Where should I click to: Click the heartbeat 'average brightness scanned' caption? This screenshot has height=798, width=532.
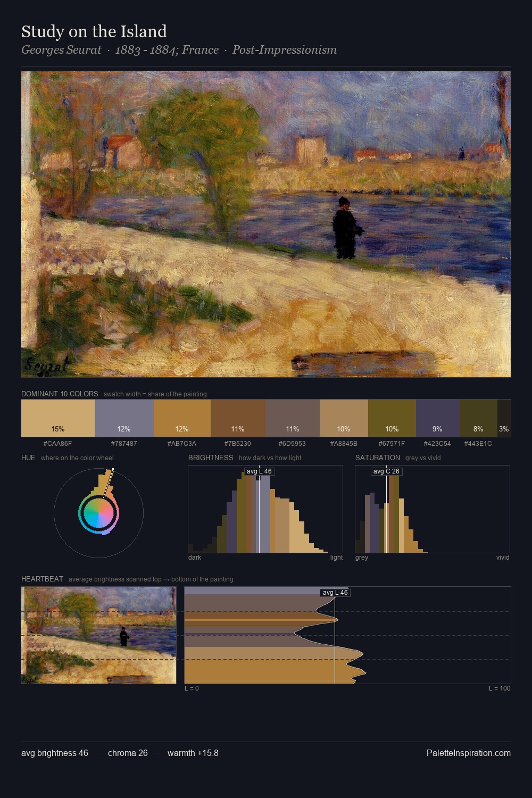click(151, 579)
